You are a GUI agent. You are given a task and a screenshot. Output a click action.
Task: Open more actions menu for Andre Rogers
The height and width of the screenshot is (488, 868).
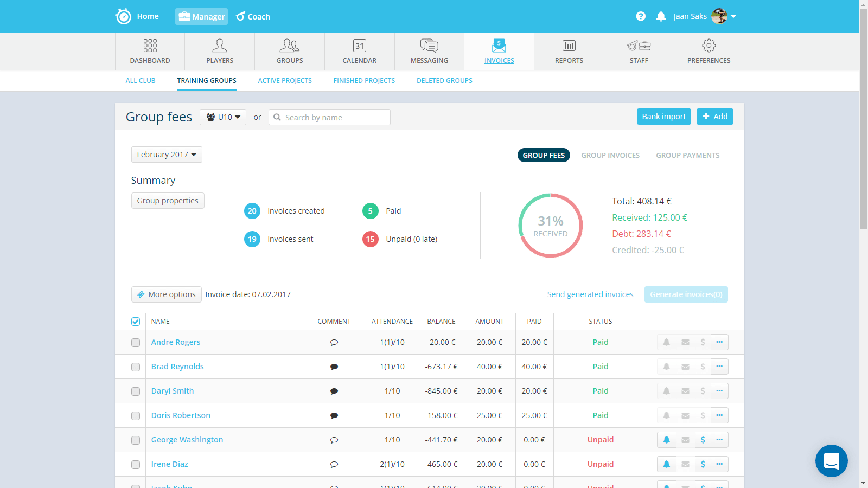pos(719,342)
